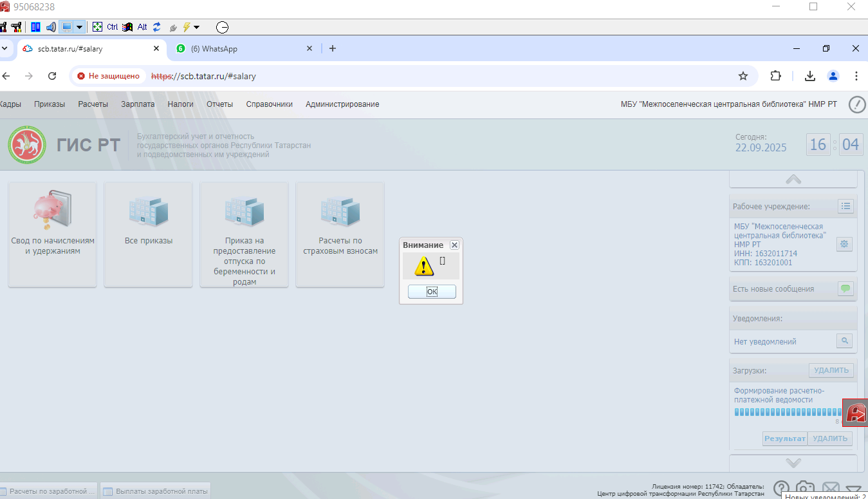
Task: Click OK in the Внимание dialog
Action: 432,292
